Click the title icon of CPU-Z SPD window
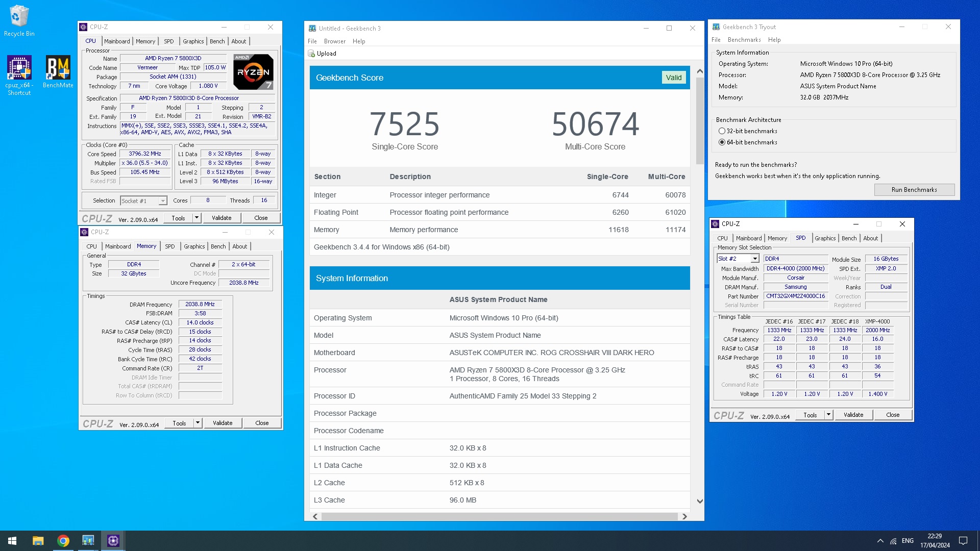 coord(716,224)
